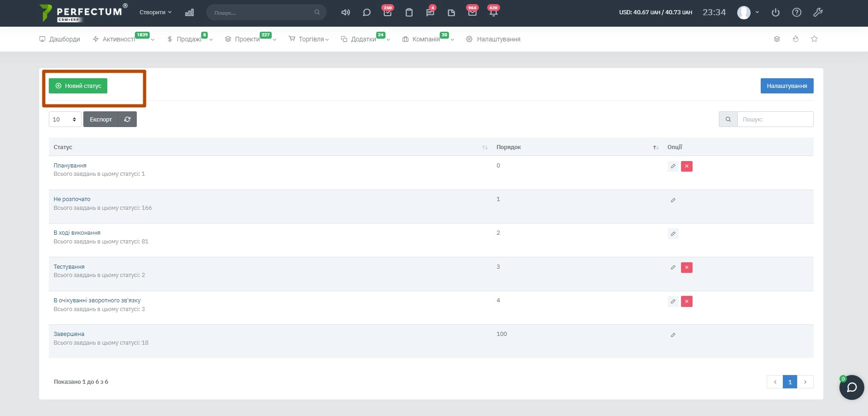Open the statistics bar chart icon
Screen dimensions: 868x416
[189, 12]
